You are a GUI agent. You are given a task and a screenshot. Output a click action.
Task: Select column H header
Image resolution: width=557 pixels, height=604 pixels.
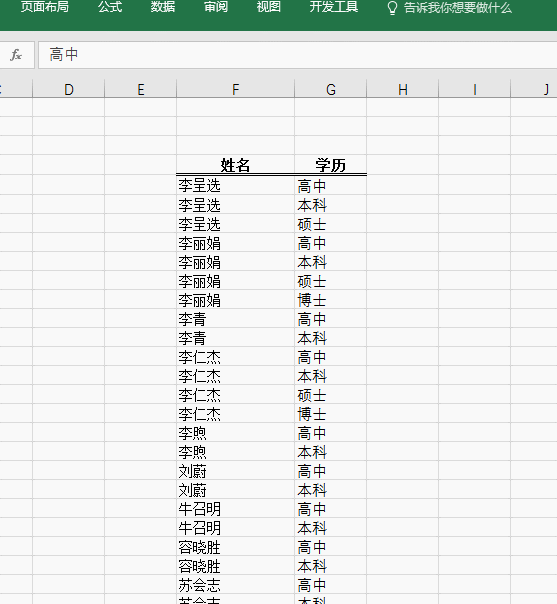click(403, 89)
